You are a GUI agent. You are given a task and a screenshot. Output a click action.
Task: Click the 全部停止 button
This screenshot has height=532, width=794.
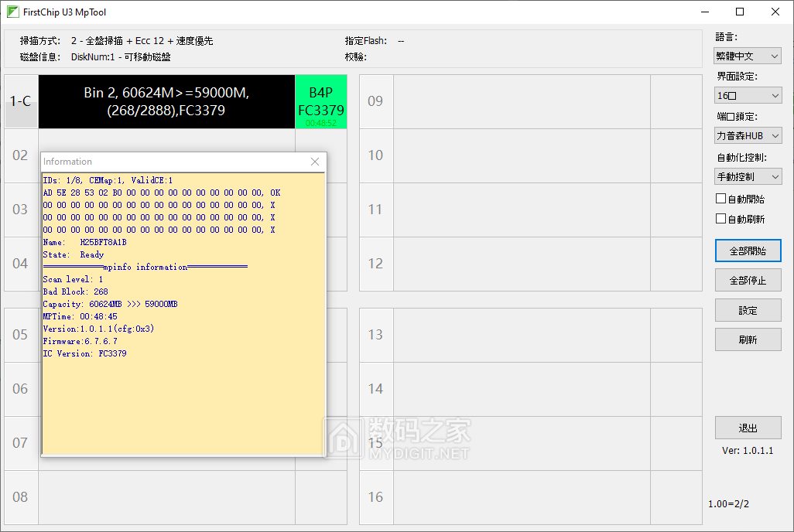(x=748, y=280)
